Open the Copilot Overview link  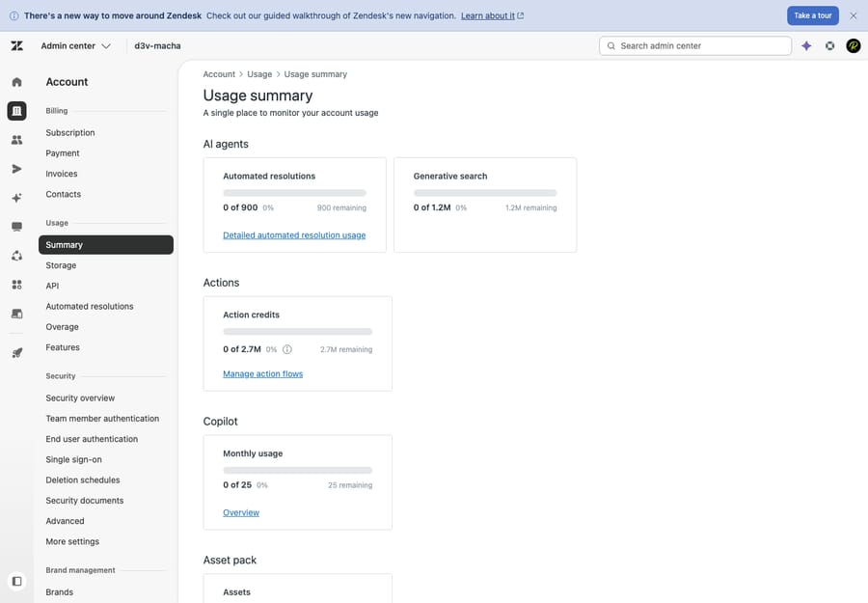(241, 512)
